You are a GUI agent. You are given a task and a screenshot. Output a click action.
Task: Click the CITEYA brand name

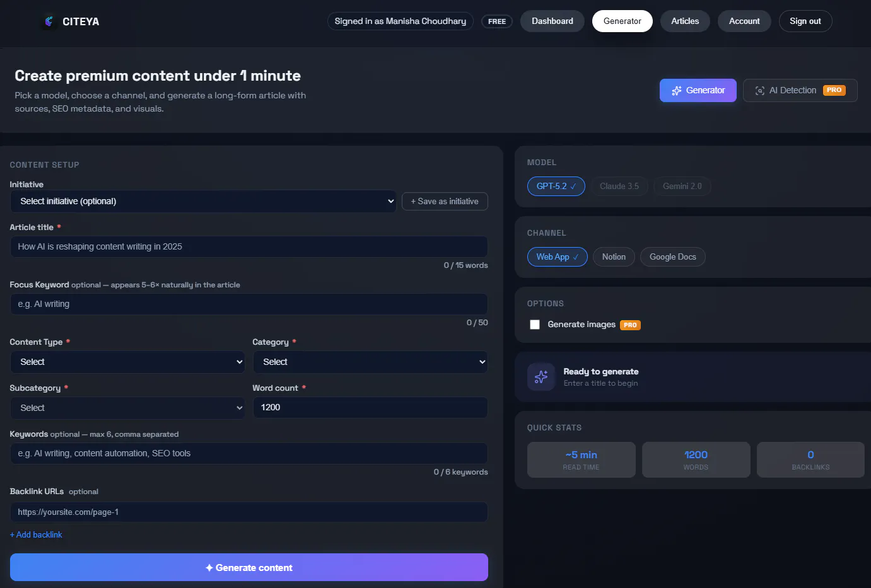(x=81, y=21)
